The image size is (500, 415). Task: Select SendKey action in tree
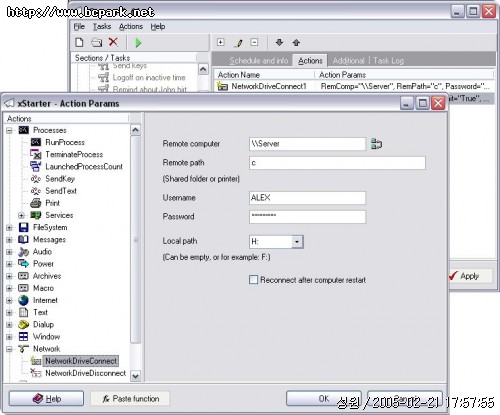click(x=60, y=179)
